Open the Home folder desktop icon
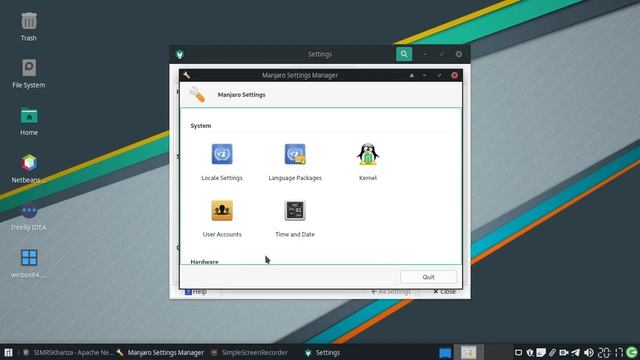Viewport: 640px width, 360px height. [29, 122]
